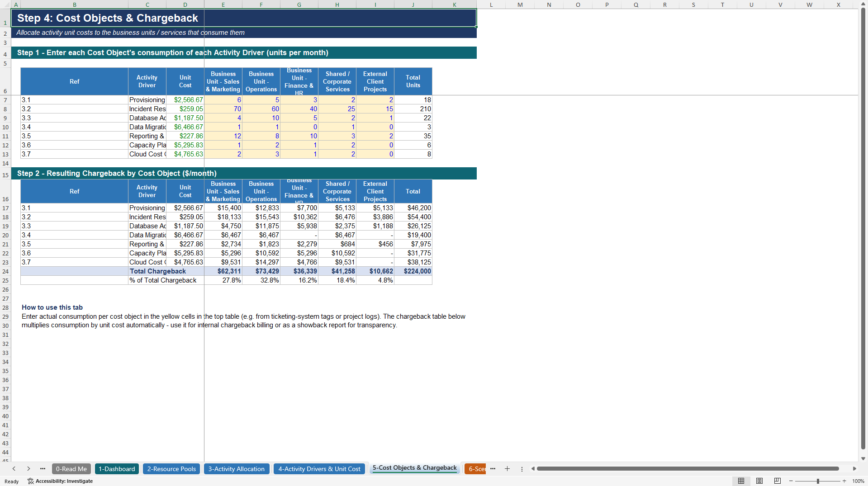Add a new sheet with plus icon
The height and width of the screenshot is (486, 868).
(x=507, y=469)
